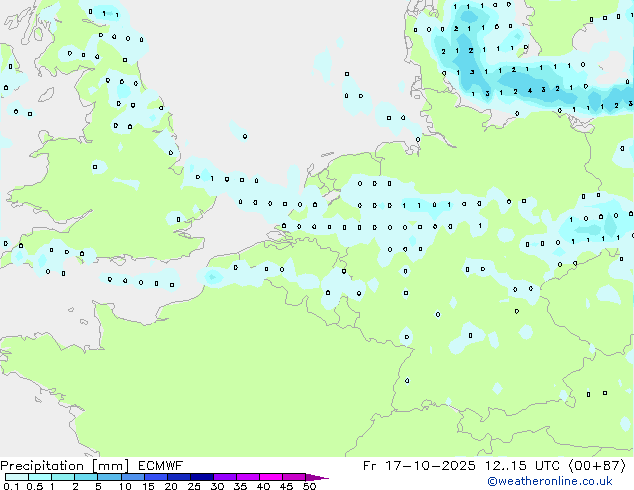Click the '10' legend scale label
Screen dimensions: 634x490
(125, 486)
